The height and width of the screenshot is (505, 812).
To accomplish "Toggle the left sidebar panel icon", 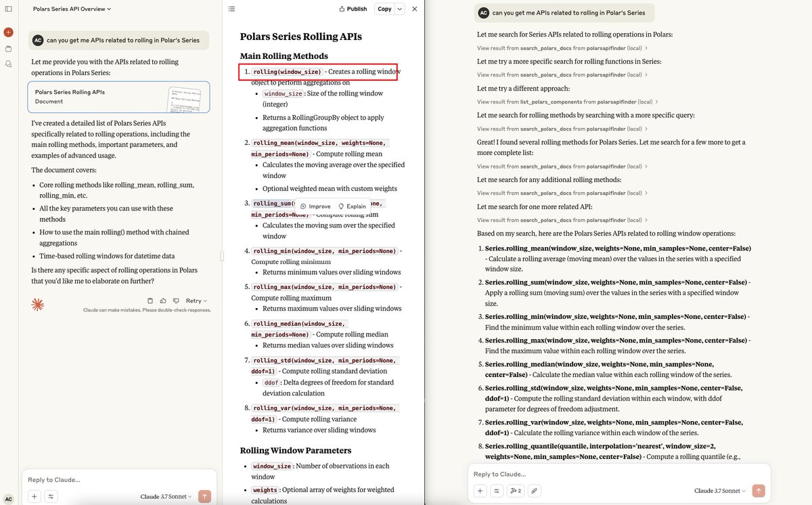I will pos(8,9).
